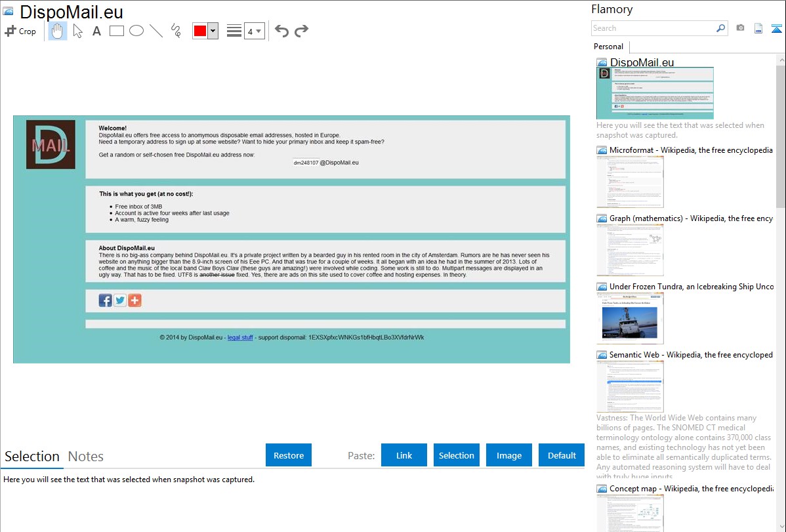Click the line thickness icon
786x532 pixels.
pyautogui.click(x=234, y=31)
